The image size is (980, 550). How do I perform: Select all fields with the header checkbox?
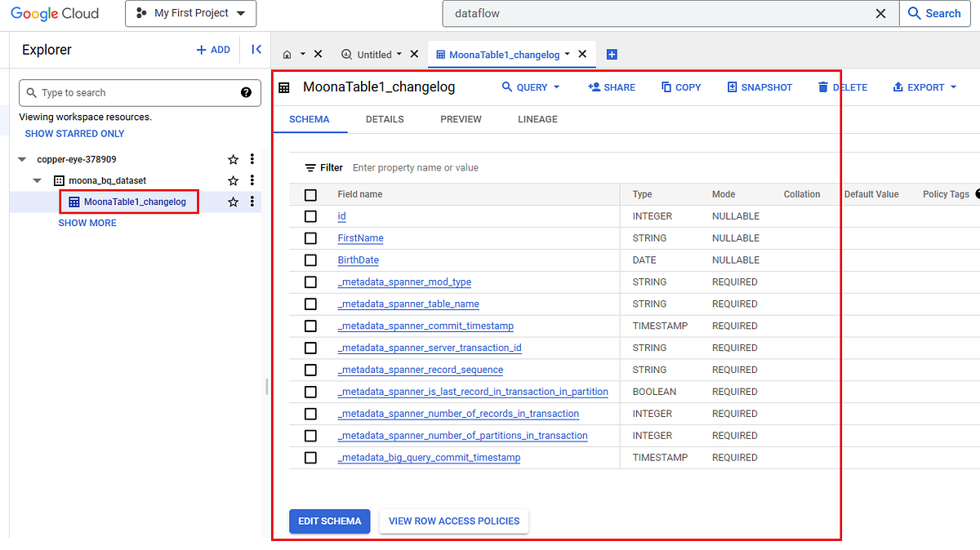(x=310, y=194)
